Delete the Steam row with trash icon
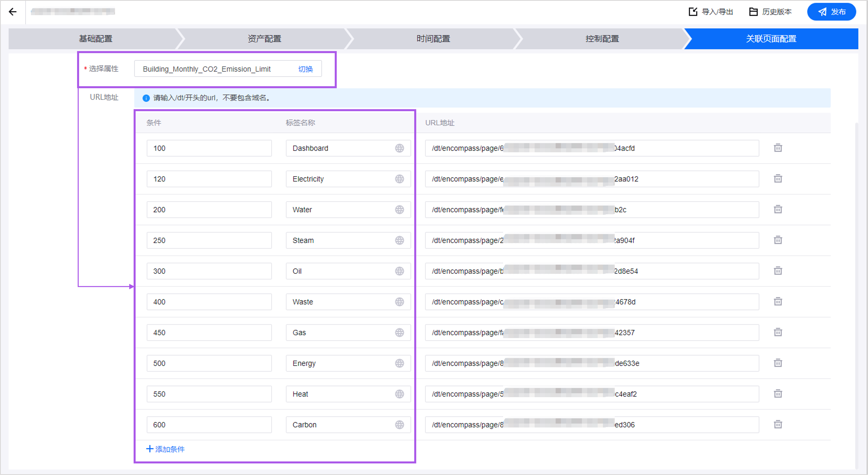Viewport: 868px width, 475px height. 778,240
